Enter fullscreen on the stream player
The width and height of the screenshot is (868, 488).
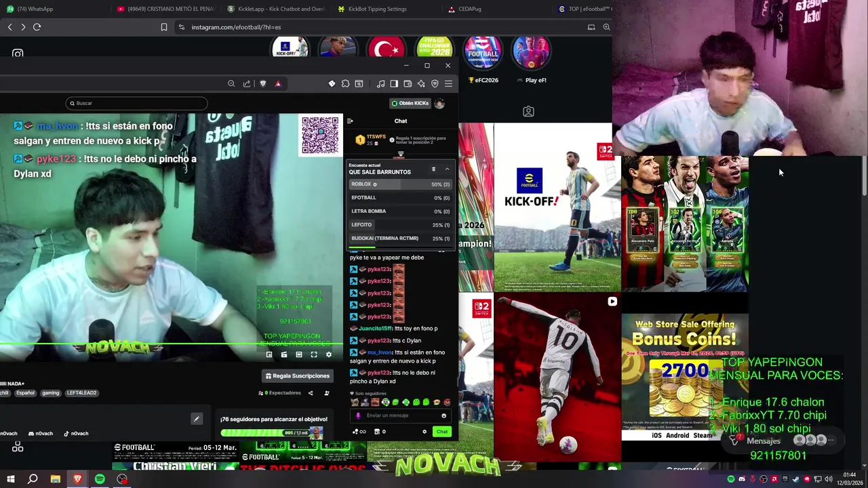click(x=314, y=354)
